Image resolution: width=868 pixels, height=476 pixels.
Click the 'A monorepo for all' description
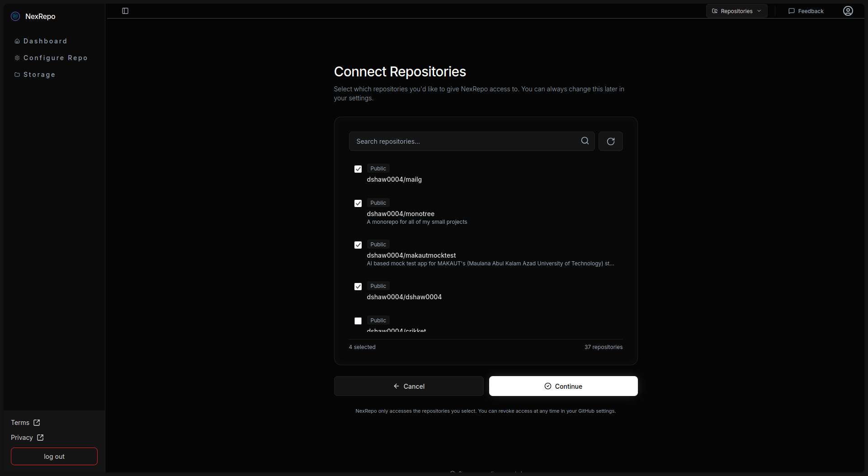pos(417,222)
